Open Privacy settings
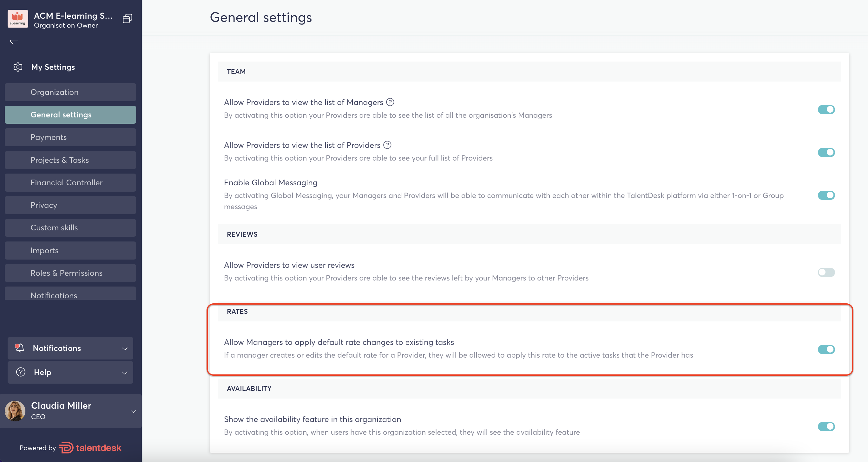Viewport: 868px width, 462px height. pos(70,205)
